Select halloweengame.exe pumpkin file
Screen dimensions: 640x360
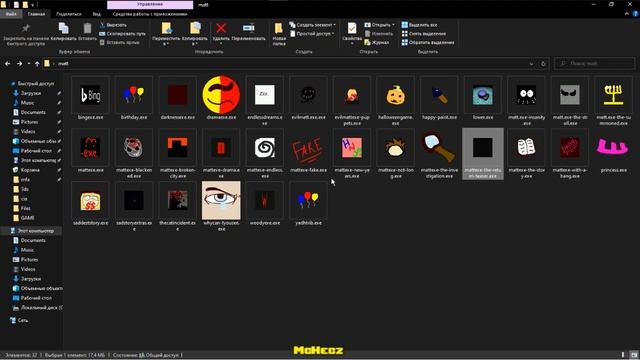396,100
